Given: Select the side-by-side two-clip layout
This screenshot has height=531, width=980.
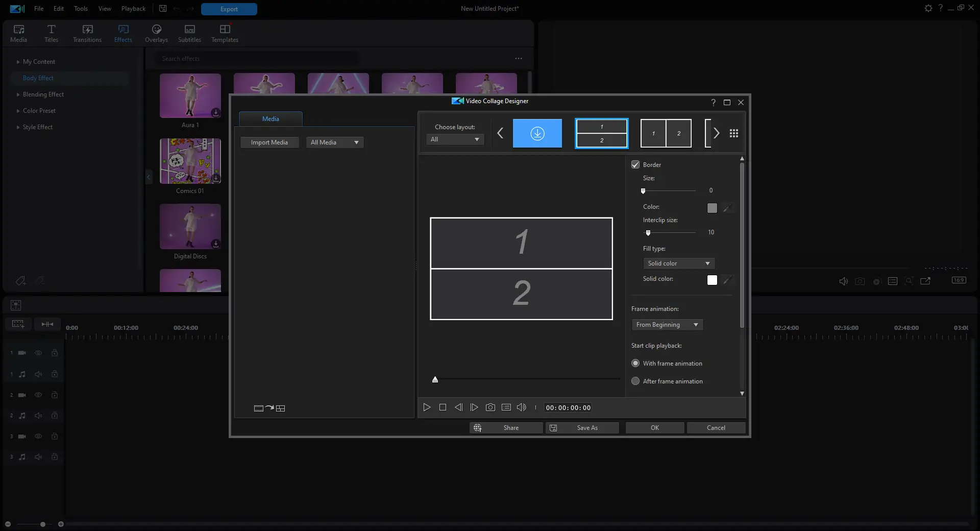Looking at the screenshot, I should click(666, 133).
